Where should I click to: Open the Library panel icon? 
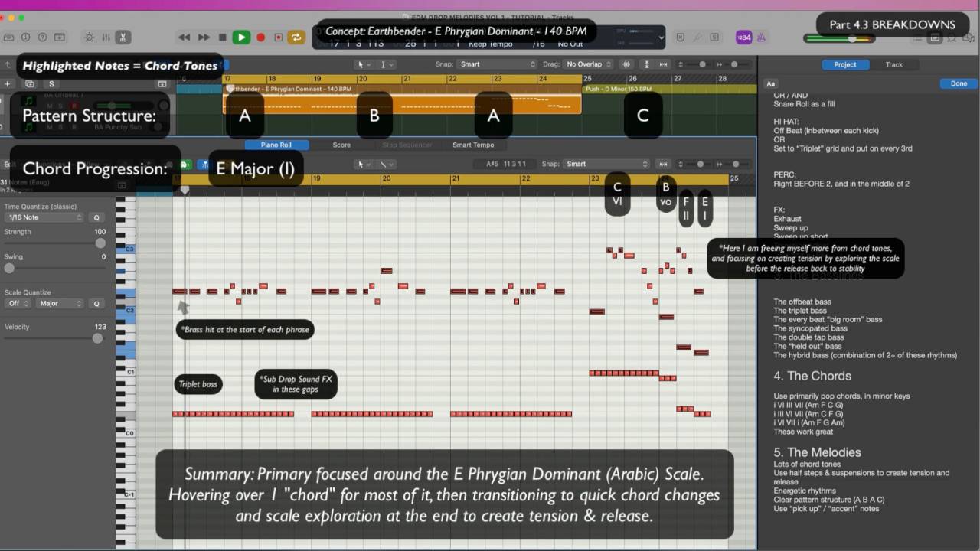coord(9,37)
